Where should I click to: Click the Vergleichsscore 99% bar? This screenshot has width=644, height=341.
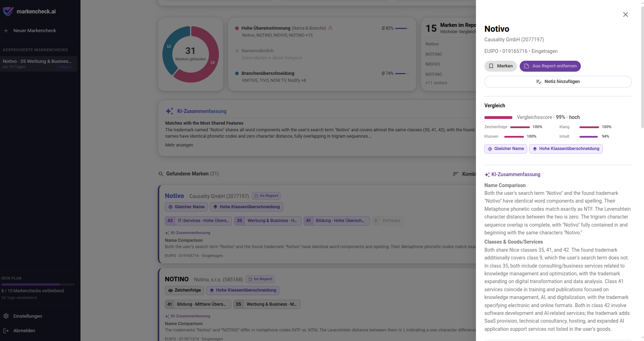click(x=498, y=118)
